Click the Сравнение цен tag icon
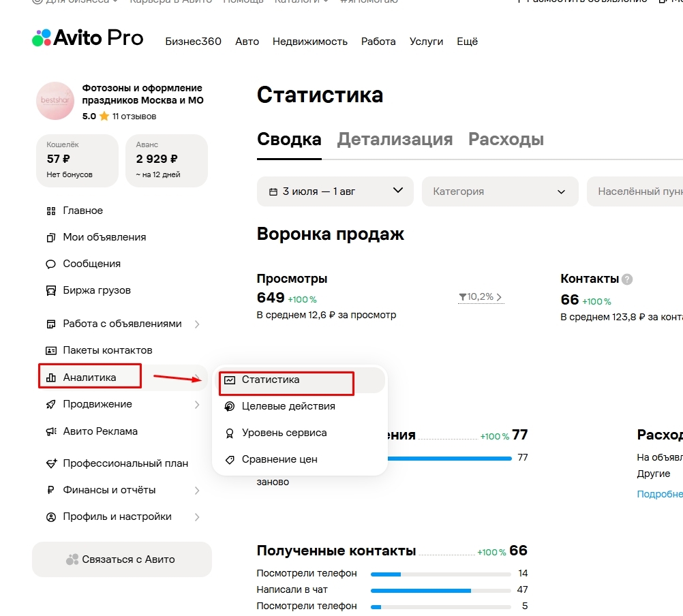 pos(230,460)
